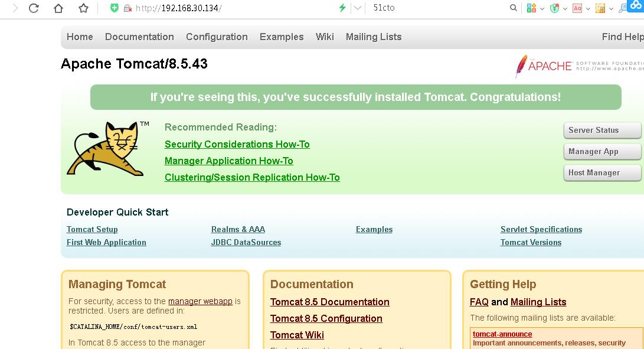Open the Configuration navigation item

click(x=217, y=37)
